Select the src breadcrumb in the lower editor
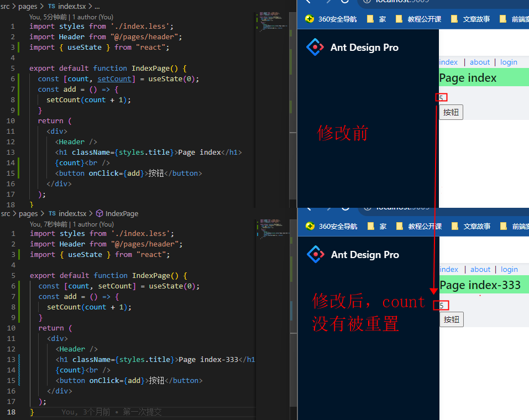This screenshot has height=420, width=529. [6, 213]
